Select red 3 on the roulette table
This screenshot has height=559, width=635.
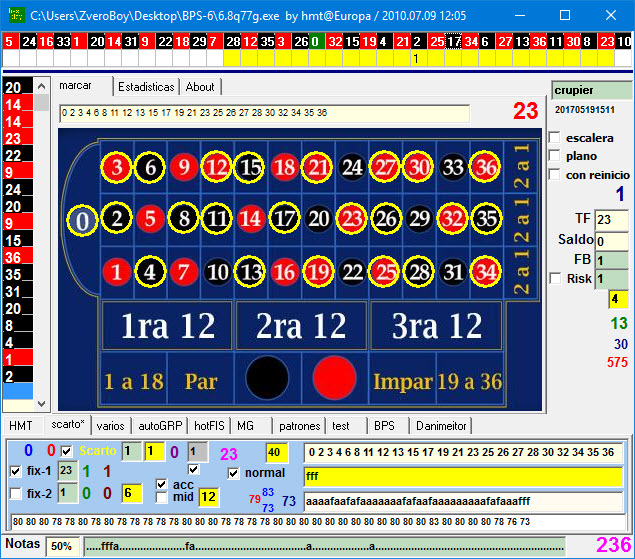point(117,167)
